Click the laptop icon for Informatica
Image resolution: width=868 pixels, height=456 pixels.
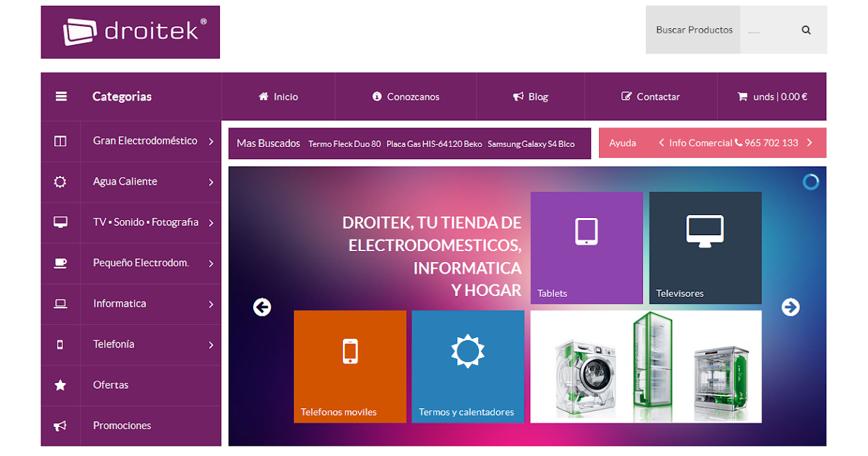[x=60, y=304]
